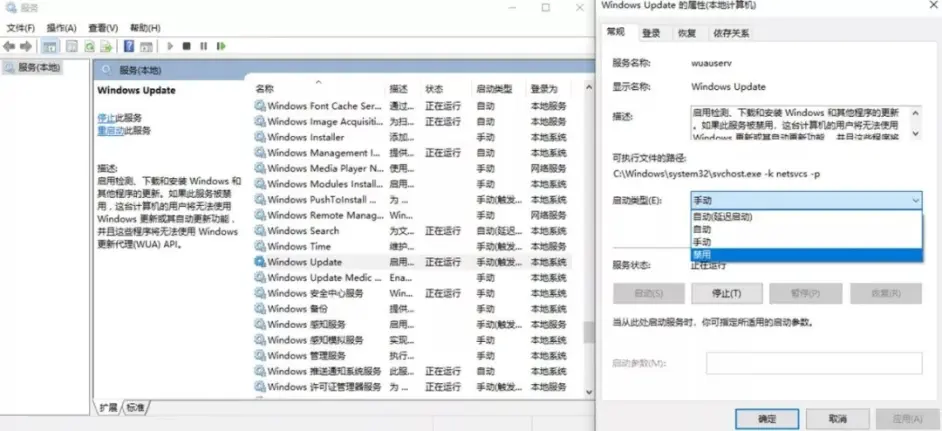Click the 确定 button
The width and height of the screenshot is (942, 431).
(767, 418)
